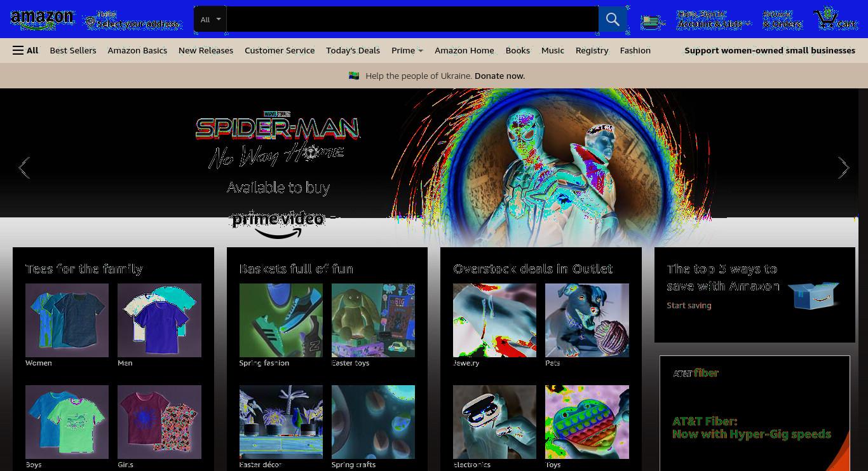Show previous banner with left arrow
The image size is (868, 471).
(24, 168)
